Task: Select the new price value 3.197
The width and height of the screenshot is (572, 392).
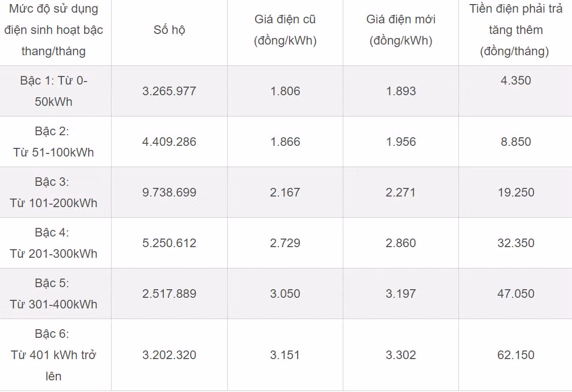Action: tap(401, 294)
